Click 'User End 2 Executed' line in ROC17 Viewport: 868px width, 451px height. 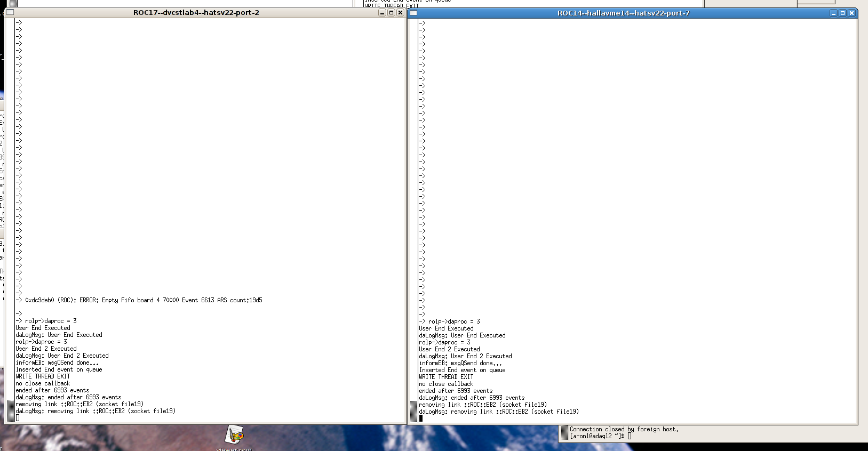(46, 349)
